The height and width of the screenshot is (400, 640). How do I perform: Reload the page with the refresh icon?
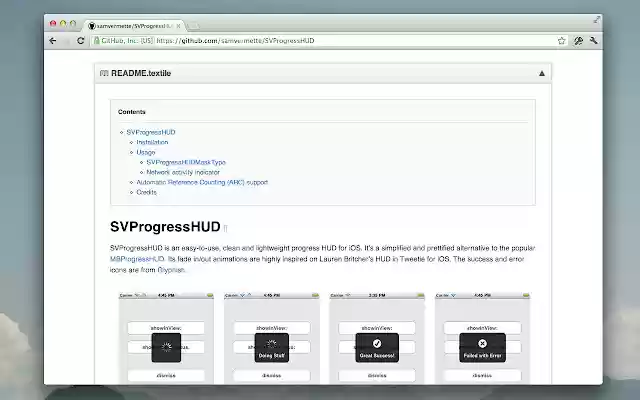(80, 41)
